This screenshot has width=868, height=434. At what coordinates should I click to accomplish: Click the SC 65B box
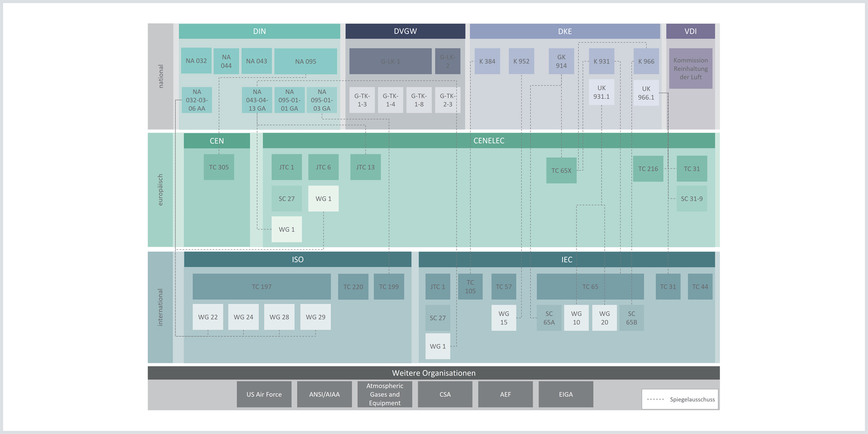(x=631, y=318)
